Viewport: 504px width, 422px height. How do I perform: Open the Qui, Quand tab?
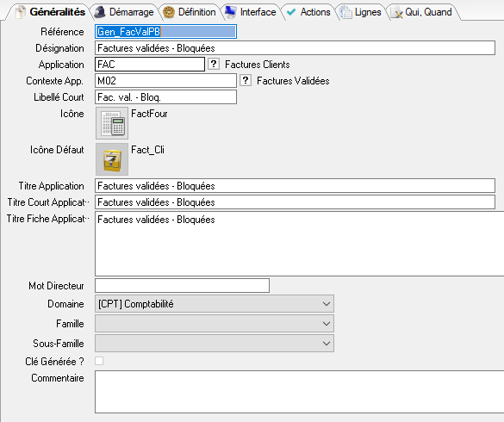tap(422, 12)
